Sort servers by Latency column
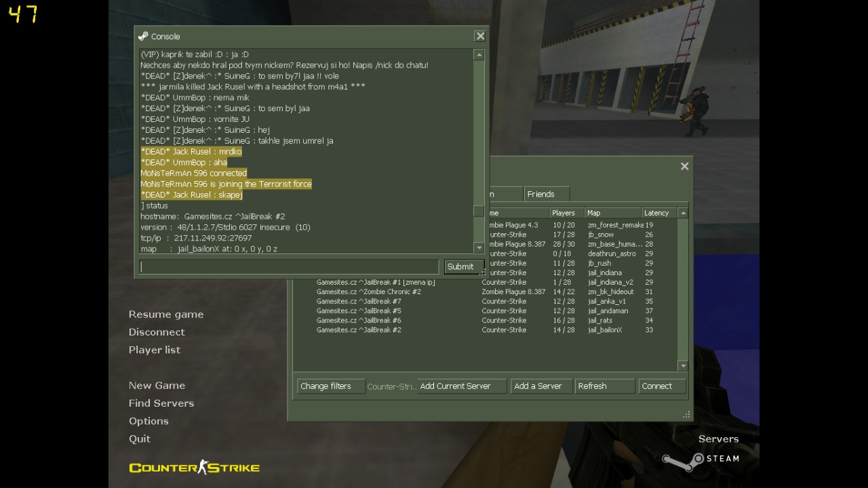 659,213
